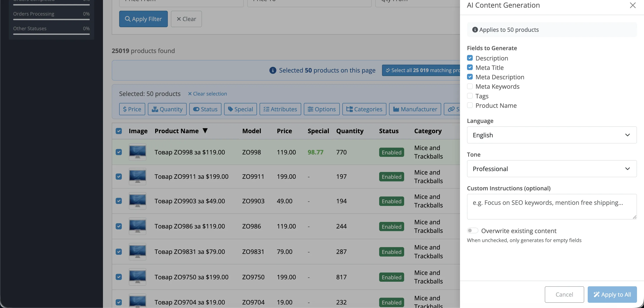The image size is (644, 308).
Task: Click the Enabled status badge for ZO9903
Action: (391, 201)
